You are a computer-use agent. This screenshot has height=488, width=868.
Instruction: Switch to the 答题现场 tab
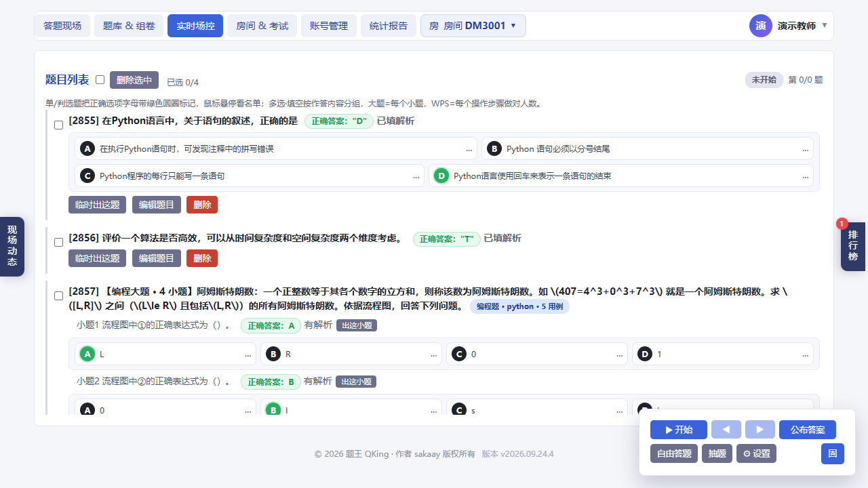pyautogui.click(x=62, y=26)
